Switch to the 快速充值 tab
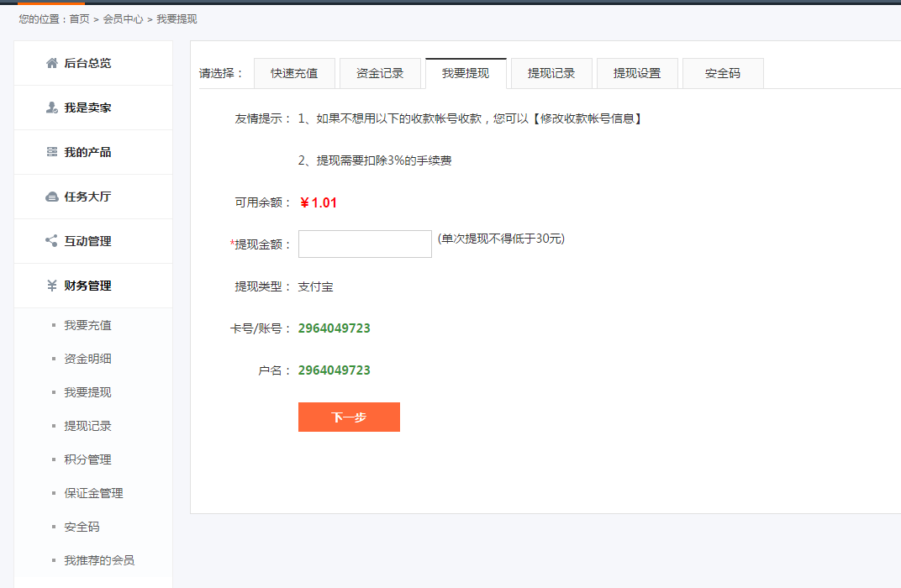901x588 pixels. tap(294, 73)
